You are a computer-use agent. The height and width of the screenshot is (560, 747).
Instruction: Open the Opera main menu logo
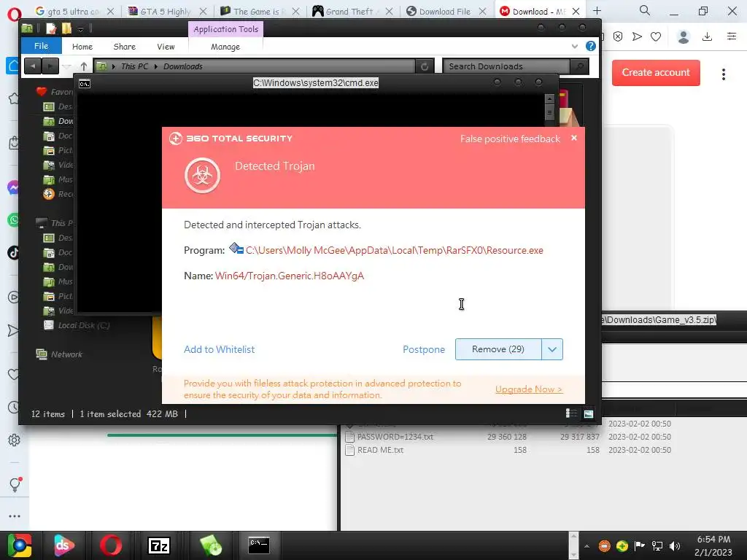[x=14, y=15]
